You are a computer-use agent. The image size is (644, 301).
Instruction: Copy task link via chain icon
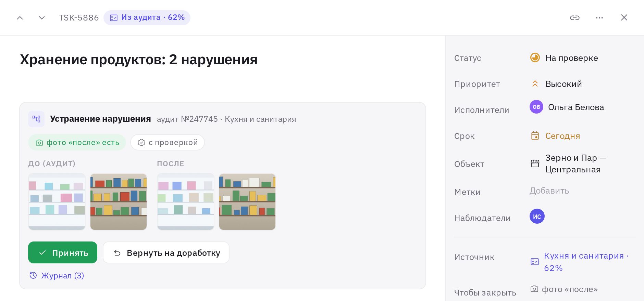575,18
